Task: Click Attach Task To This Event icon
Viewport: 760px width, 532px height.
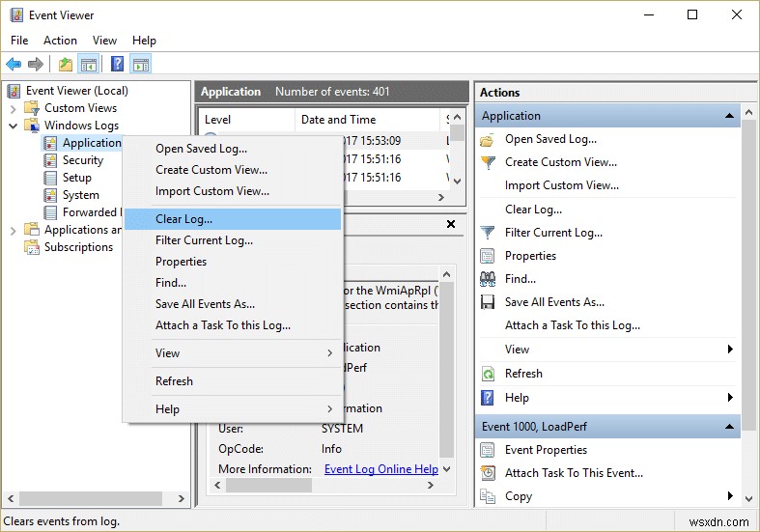Action: 488,473
